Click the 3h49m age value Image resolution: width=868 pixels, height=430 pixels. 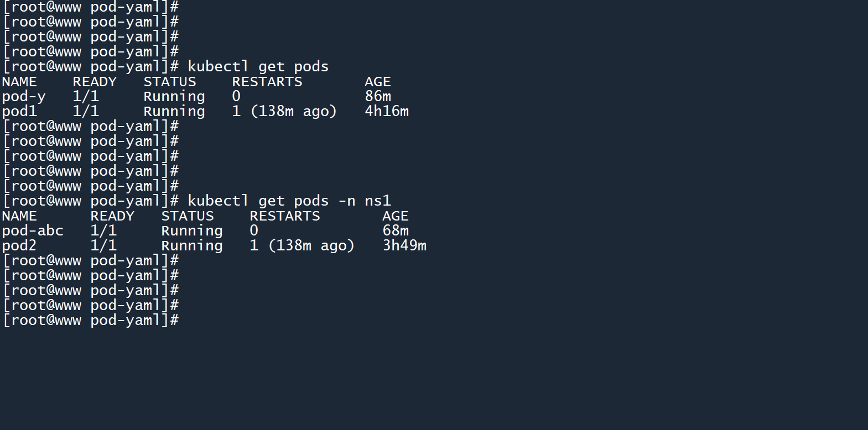point(404,246)
